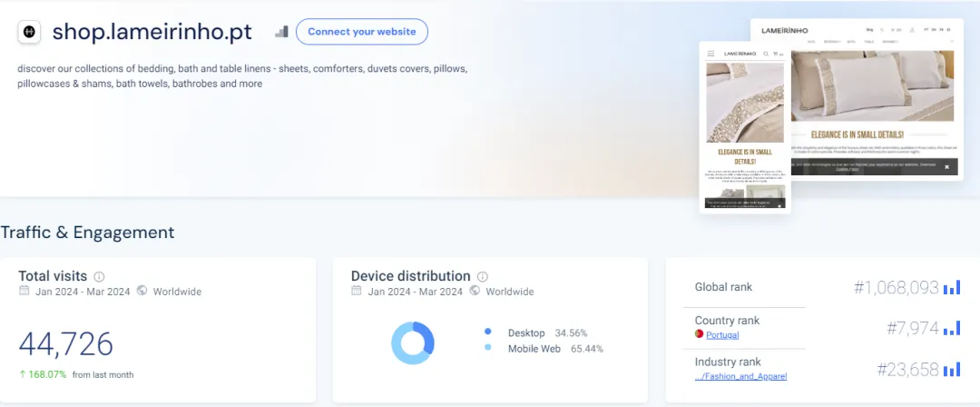980x407 pixels.
Task: Click the Global rank label
Action: click(723, 287)
